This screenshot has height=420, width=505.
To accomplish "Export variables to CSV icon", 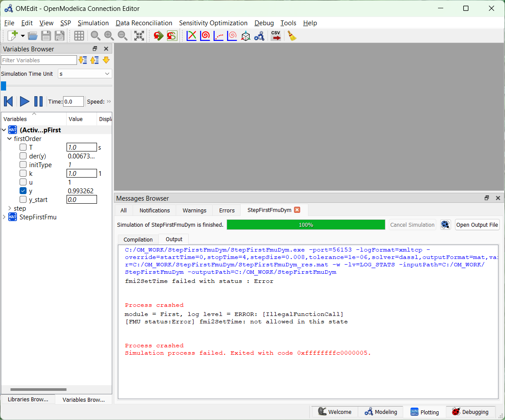I will tap(276, 36).
